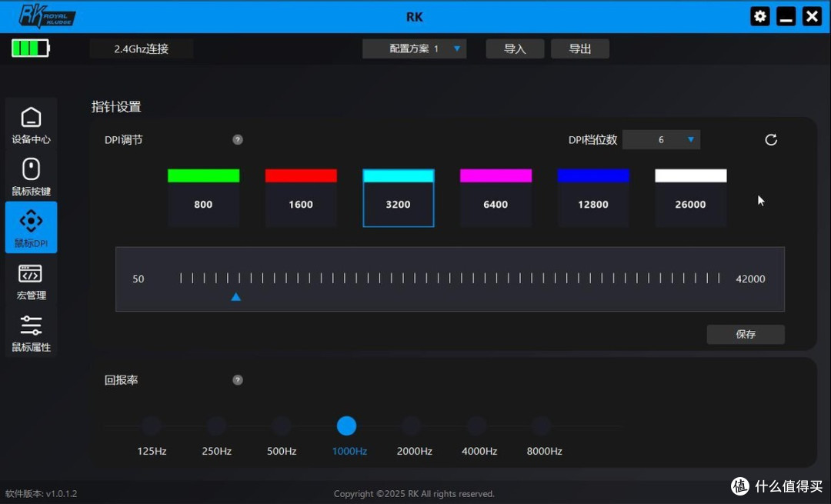Click the 2.4Ghz连接 status label
Image resolution: width=831 pixels, height=504 pixels.
pyautogui.click(x=141, y=48)
